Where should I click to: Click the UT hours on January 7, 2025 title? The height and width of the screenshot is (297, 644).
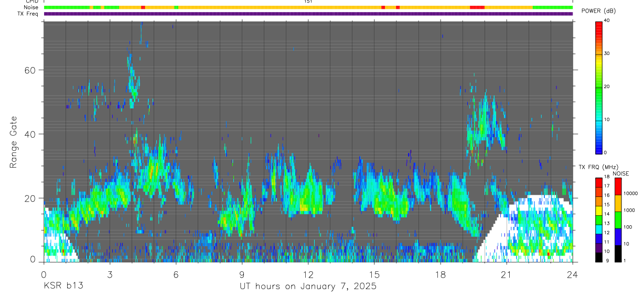(308, 287)
